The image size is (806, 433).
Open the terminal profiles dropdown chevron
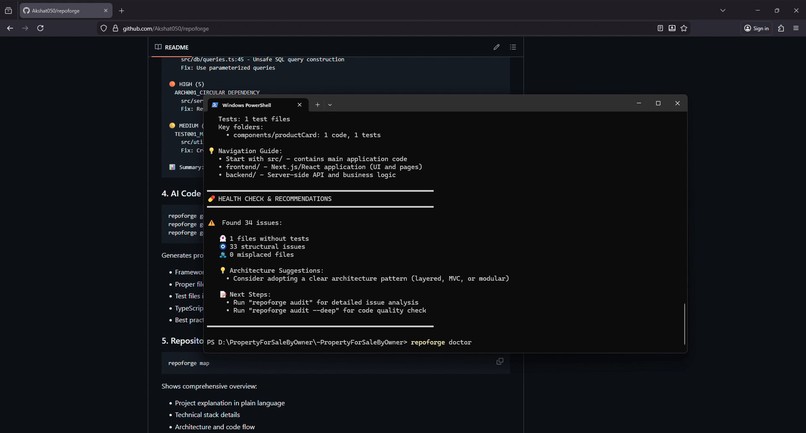(x=330, y=105)
